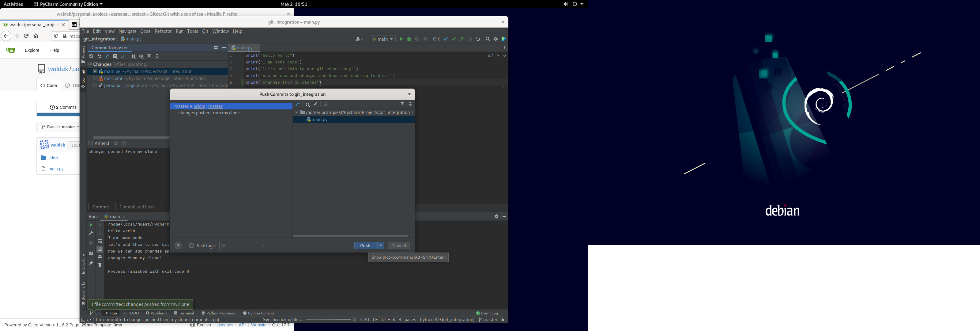This screenshot has height=331, width=980.
Task: Open 2 Commits link in Gitea page
Action: [x=63, y=107]
